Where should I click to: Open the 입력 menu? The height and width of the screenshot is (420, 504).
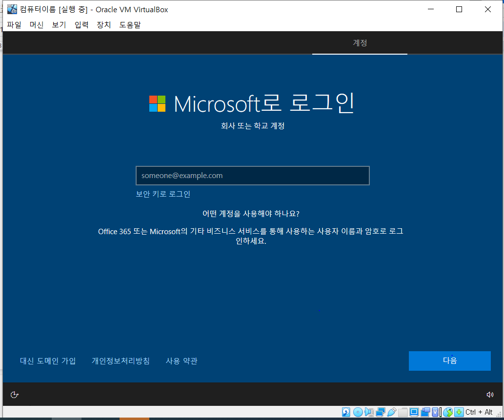(81, 25)
